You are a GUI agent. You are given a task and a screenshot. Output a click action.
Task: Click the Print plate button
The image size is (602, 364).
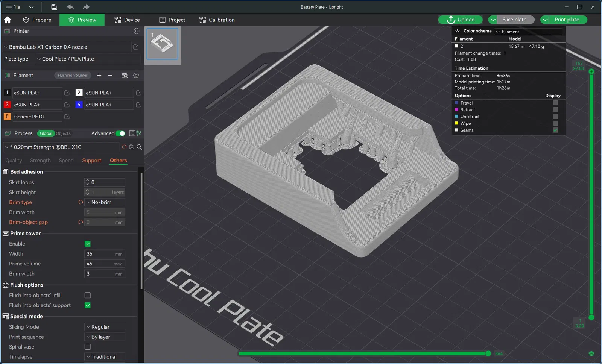[x=567, y=20]
